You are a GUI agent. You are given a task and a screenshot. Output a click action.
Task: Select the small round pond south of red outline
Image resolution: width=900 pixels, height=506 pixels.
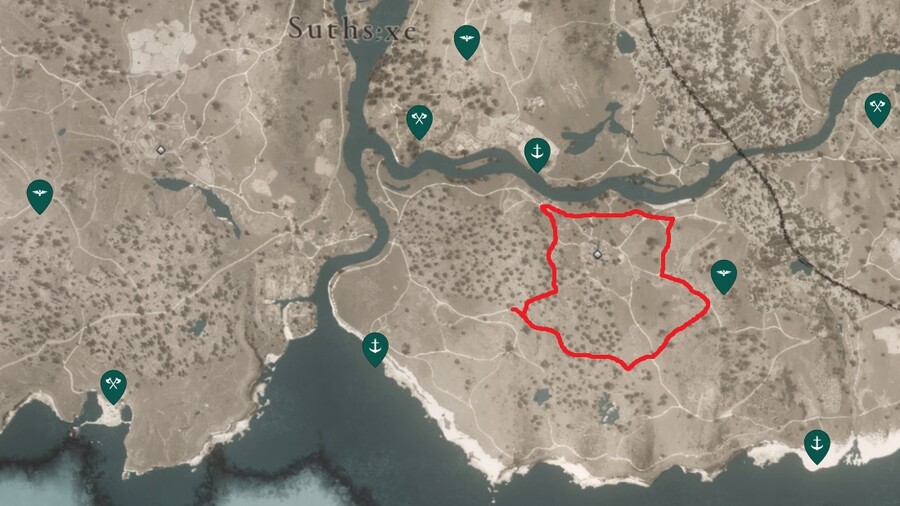[541, 396]
